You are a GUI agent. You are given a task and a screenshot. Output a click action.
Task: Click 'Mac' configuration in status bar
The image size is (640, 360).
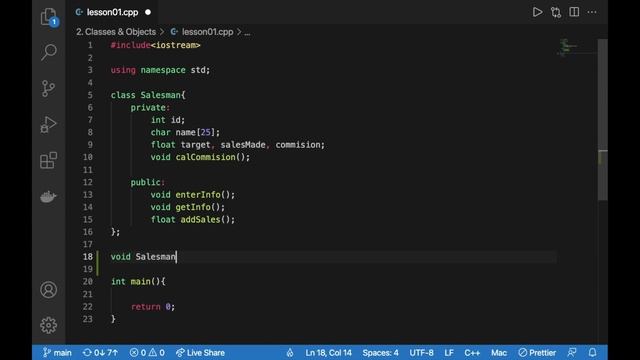pyautogui.click(x=499, y=353)
